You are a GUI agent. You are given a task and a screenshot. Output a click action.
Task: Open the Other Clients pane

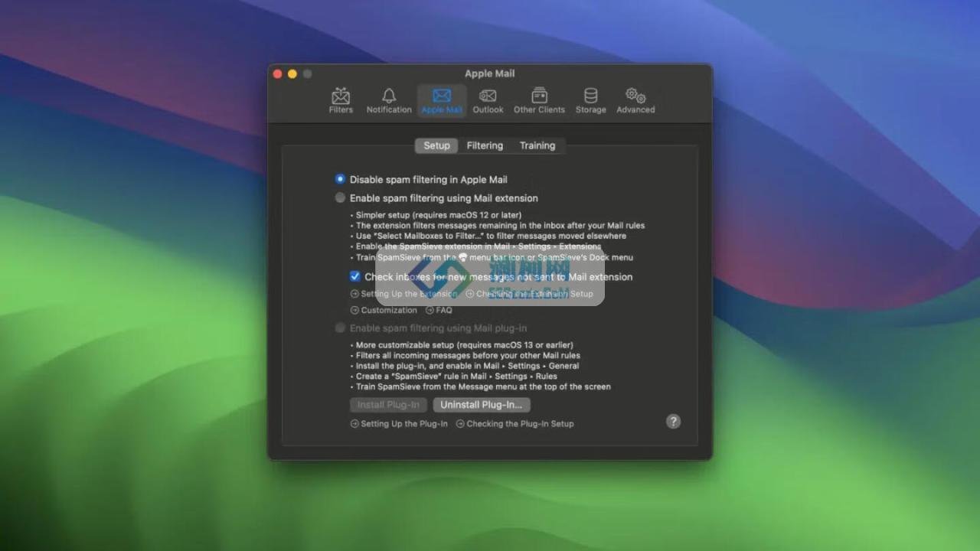[539, 100]
